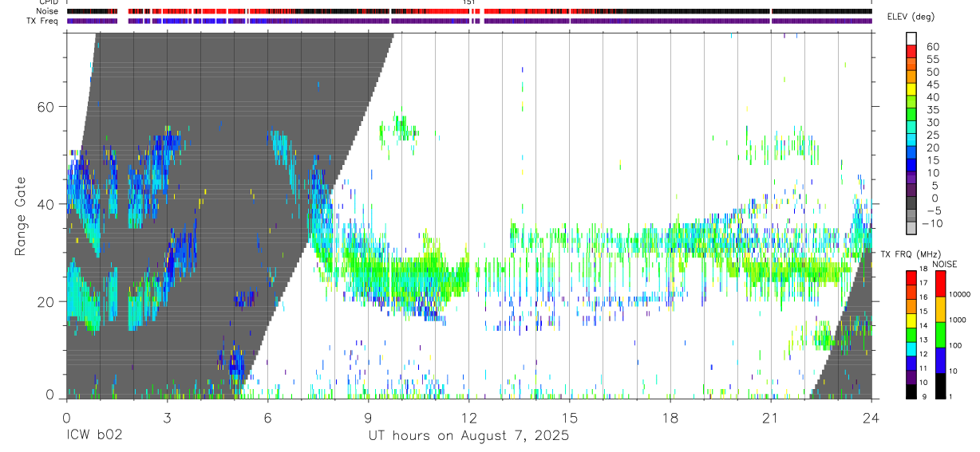Viewport: 980px width, 452px height.
Task: Click the red 55–60 swatch in ELEV colorbar
Action: [x=911, y=52]
